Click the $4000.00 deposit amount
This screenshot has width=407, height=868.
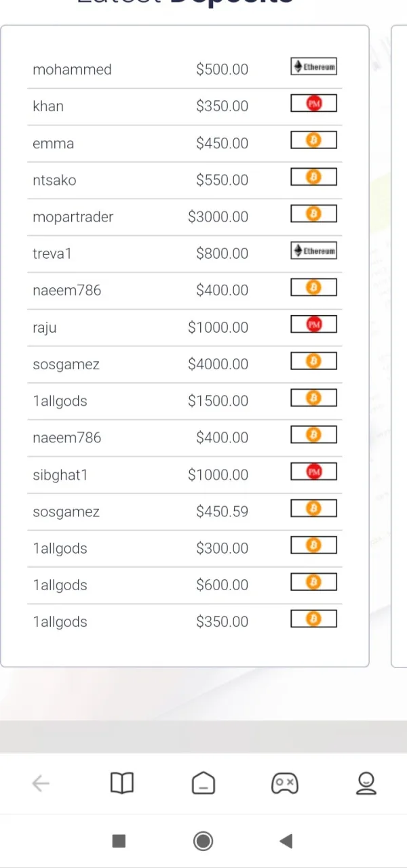(x=218, y=364)
